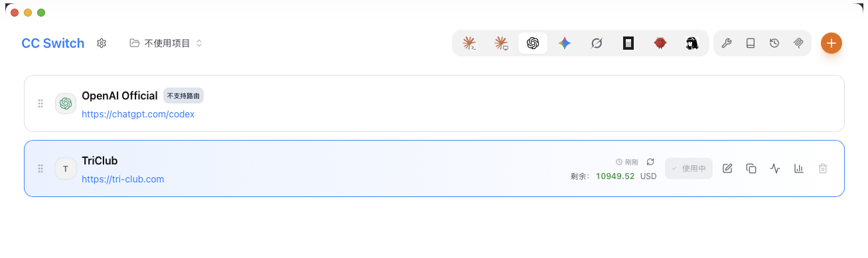This screenshot has width=868, height=258.
Task: Open the book icon in toolbar
Action: pyautogui.click(x=751, y=44)
